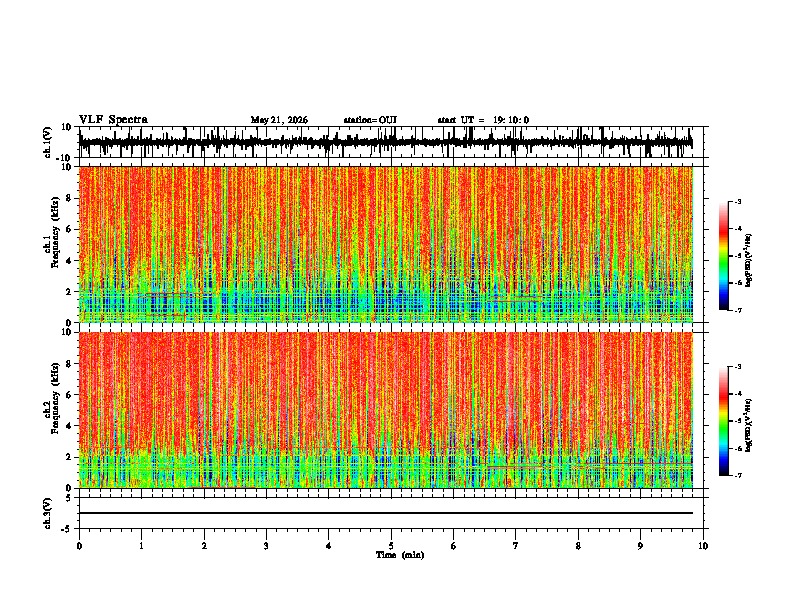Click inside the ch.2 spectrogram panel
This screenshot has width=792, height=612.
(386, 410)
